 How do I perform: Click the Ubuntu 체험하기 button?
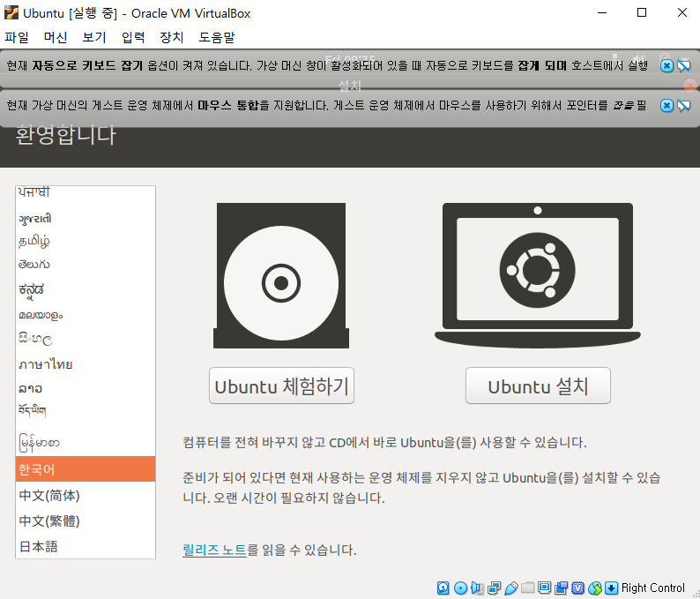click(x=281, y=386)
